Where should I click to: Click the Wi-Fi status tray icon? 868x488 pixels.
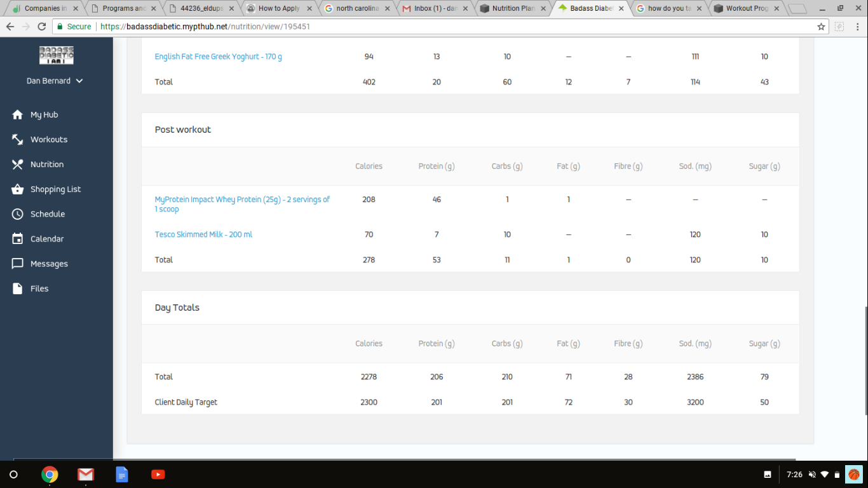[825, 475]
